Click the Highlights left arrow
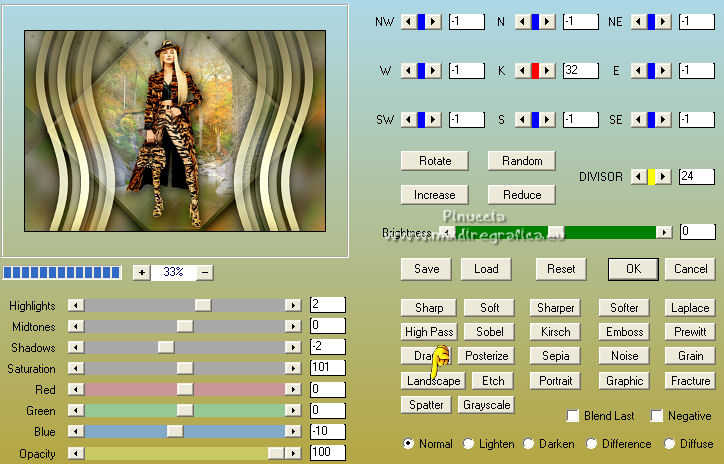724x464 pixels. pos(76,305)
